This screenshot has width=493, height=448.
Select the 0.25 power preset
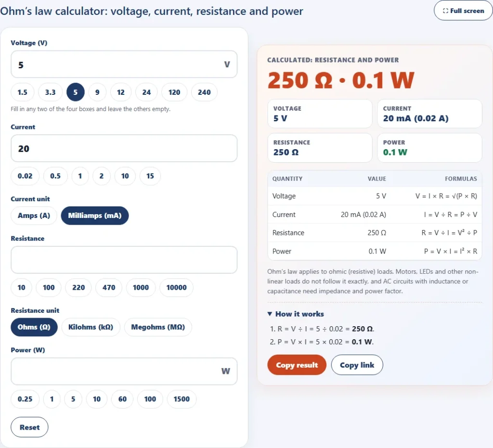pyautogui.click(x=25, y=399)
